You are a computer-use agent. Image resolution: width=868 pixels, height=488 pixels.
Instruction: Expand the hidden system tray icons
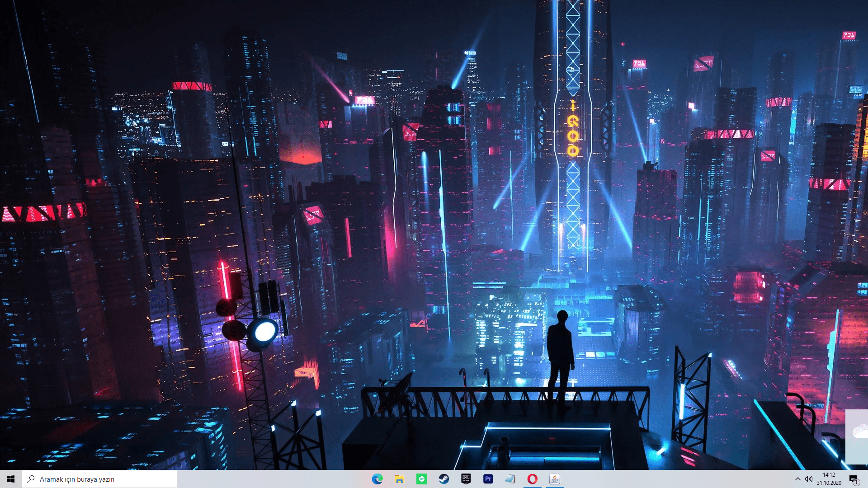pos(797,479)
